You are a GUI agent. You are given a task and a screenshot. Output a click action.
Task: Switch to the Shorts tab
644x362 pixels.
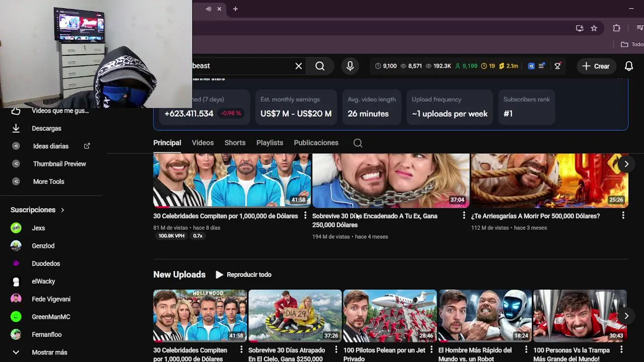tap(235, 143)
